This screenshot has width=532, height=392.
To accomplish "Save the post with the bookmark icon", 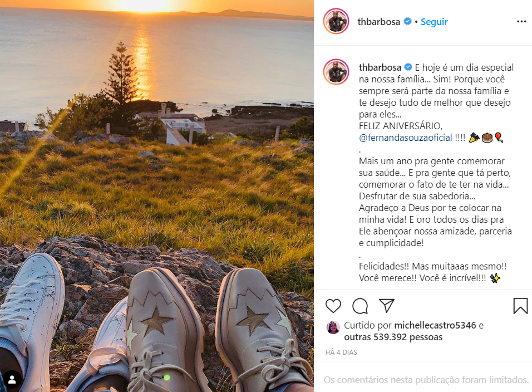I will tap(520, 306).
